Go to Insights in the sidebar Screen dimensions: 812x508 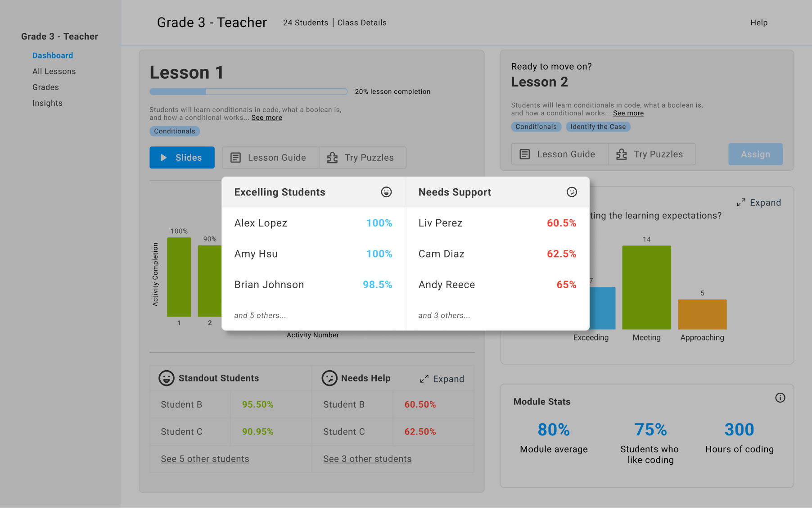(x=47, y=103)
